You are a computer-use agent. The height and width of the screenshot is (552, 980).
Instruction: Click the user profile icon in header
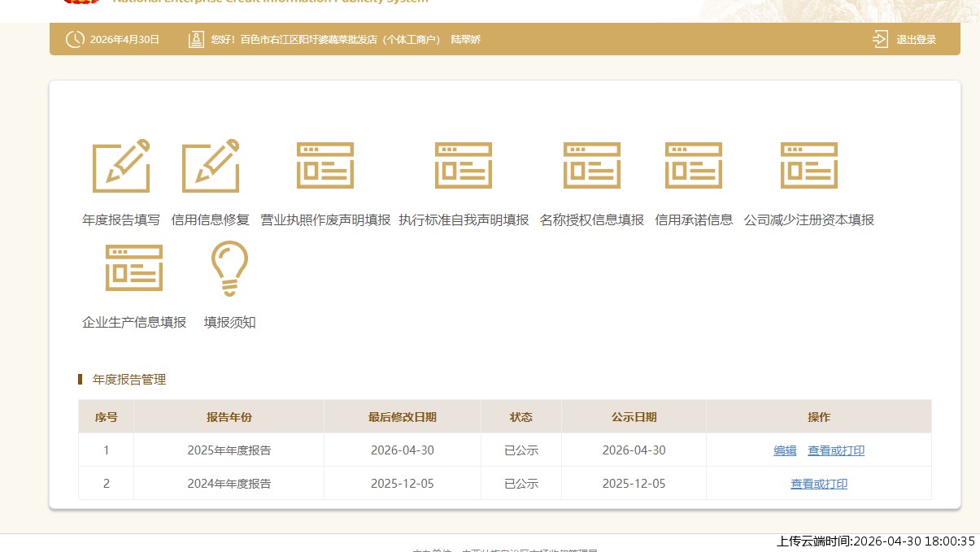click(196, 39)
